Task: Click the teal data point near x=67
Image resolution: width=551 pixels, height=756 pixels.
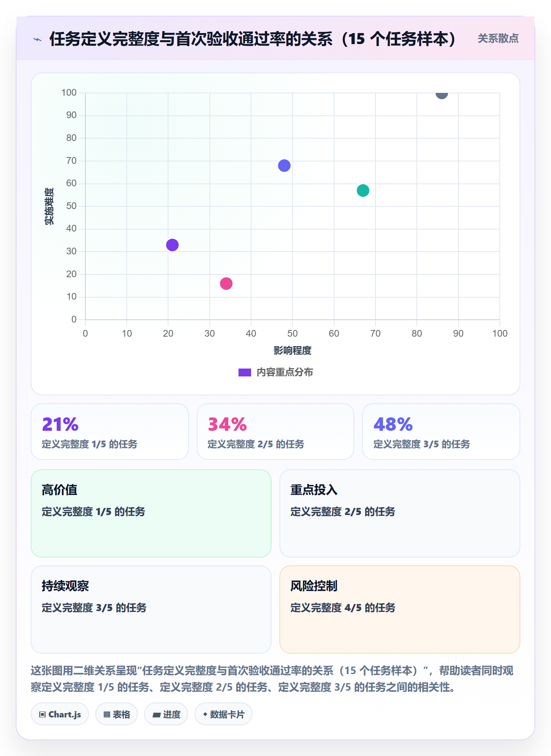Action: (x=363, y=191)
